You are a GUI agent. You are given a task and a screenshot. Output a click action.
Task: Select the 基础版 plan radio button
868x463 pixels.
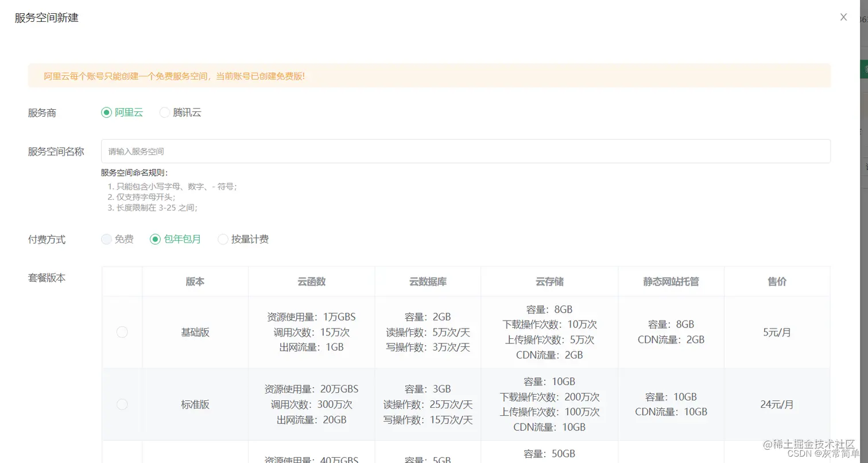tap(122, 332)
